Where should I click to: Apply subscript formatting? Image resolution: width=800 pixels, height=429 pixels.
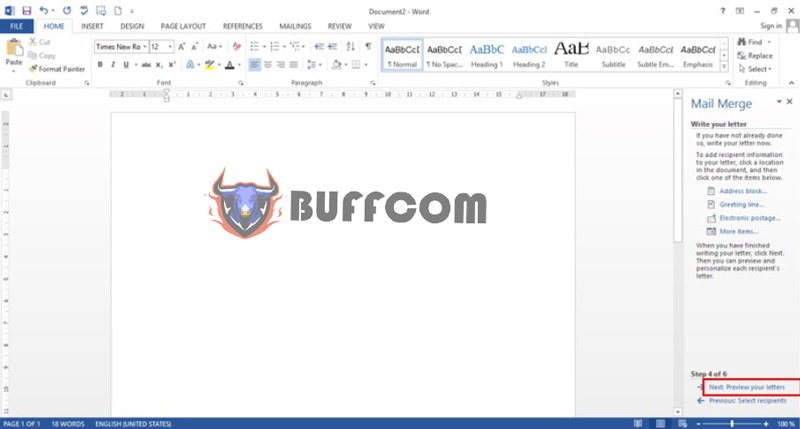(x=159, y=65)
